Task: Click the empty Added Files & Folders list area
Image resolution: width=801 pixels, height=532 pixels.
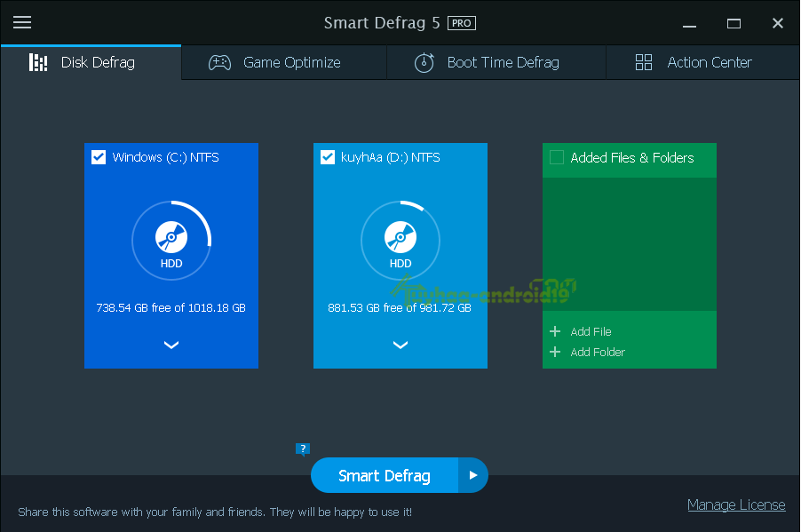Action: pos(630,244)
